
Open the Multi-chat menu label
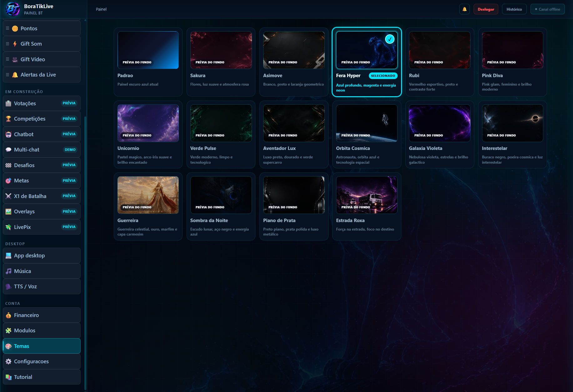(x=27, y=150)
